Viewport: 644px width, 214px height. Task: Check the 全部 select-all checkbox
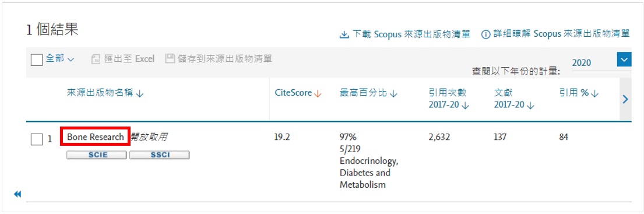37,60
